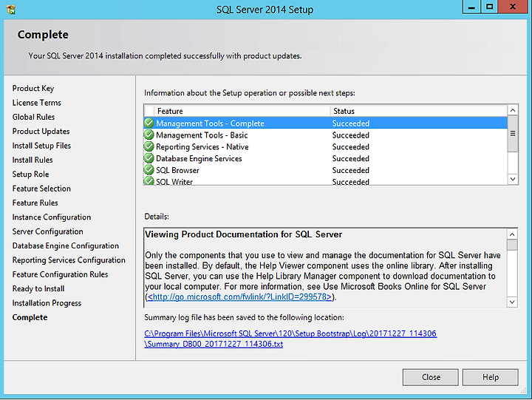Open the Summary_DB00 text file link
532x400 pixels.
[214, 344]
